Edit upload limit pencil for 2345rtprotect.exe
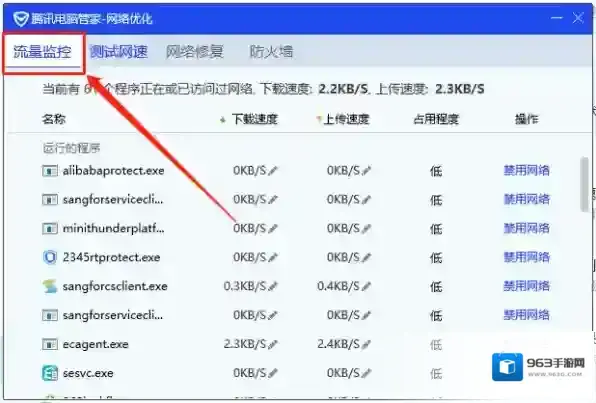The height and width of the screenshot is (403, 596). (x=366, y=258)
